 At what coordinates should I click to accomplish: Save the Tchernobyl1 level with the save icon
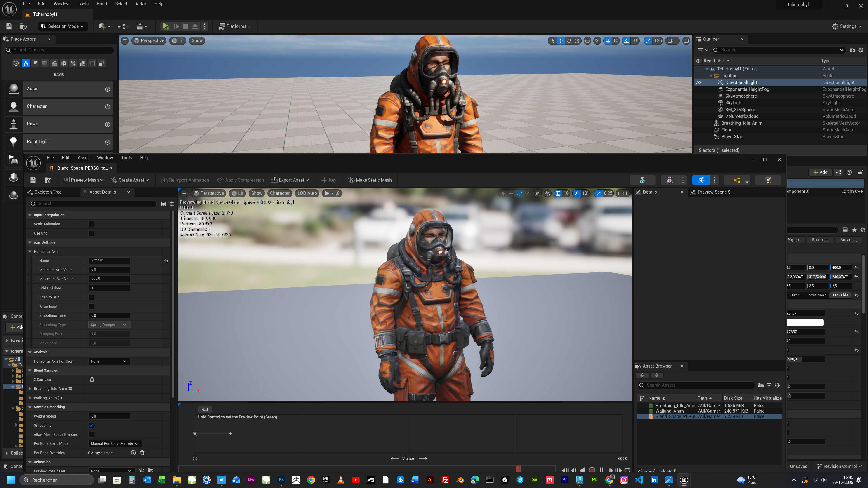9,26
